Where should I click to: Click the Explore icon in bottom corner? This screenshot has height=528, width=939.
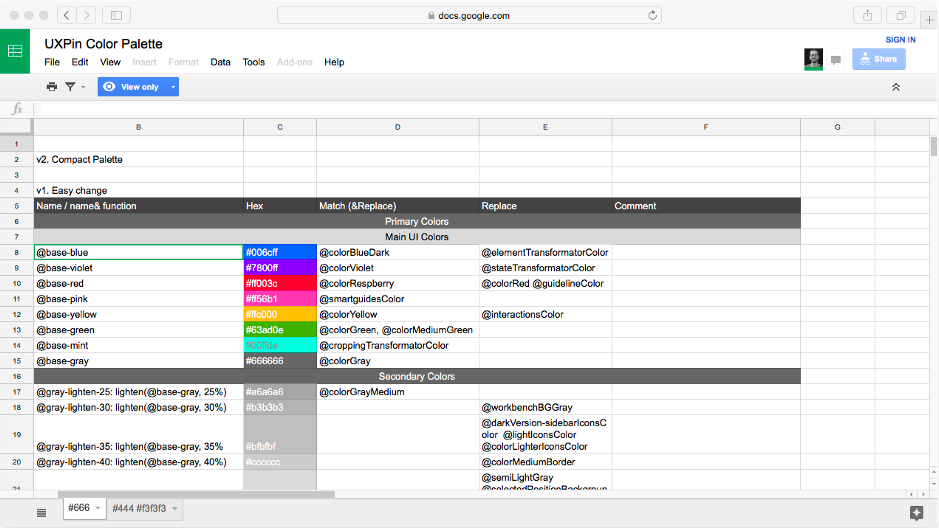click(x=916, y=512)
